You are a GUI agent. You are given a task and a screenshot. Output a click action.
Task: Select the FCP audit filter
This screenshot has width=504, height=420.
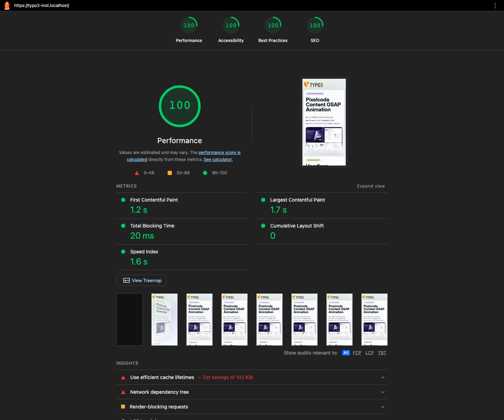(x=357, y=353)
